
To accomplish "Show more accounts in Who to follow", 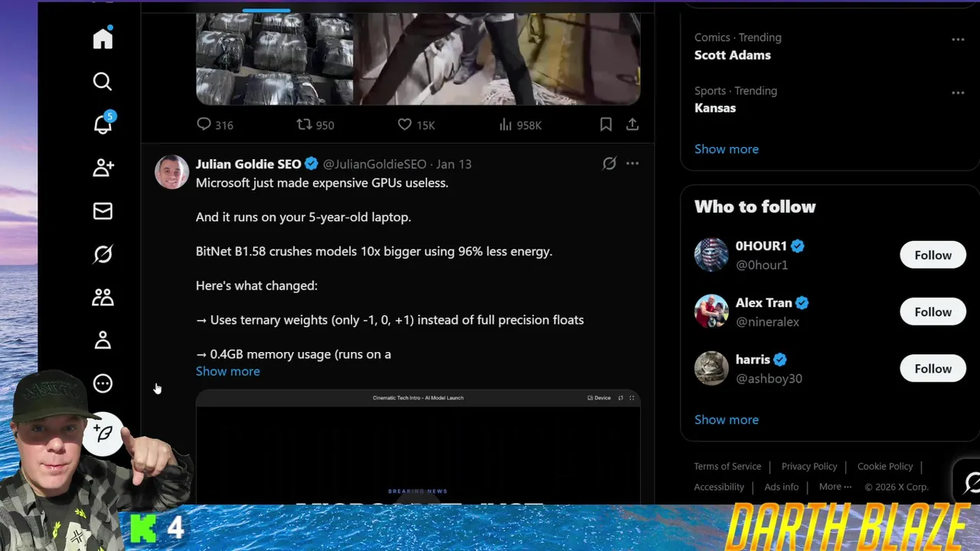I will (x=727, y=419).
